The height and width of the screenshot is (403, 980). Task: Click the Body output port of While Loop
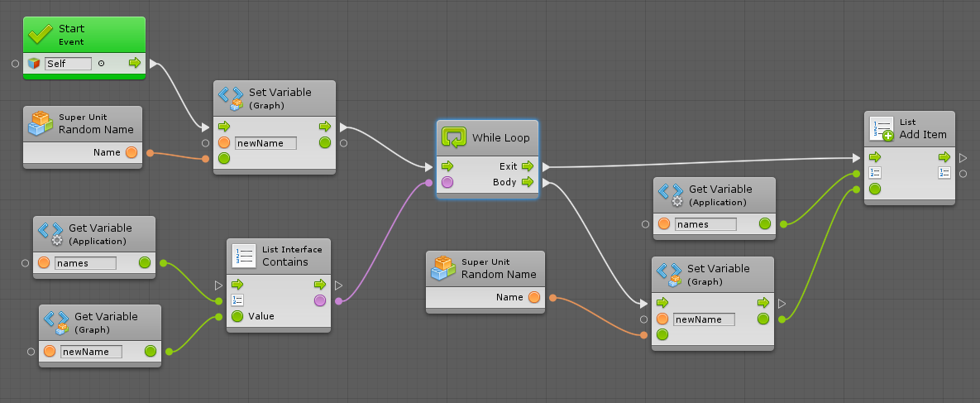528,182
